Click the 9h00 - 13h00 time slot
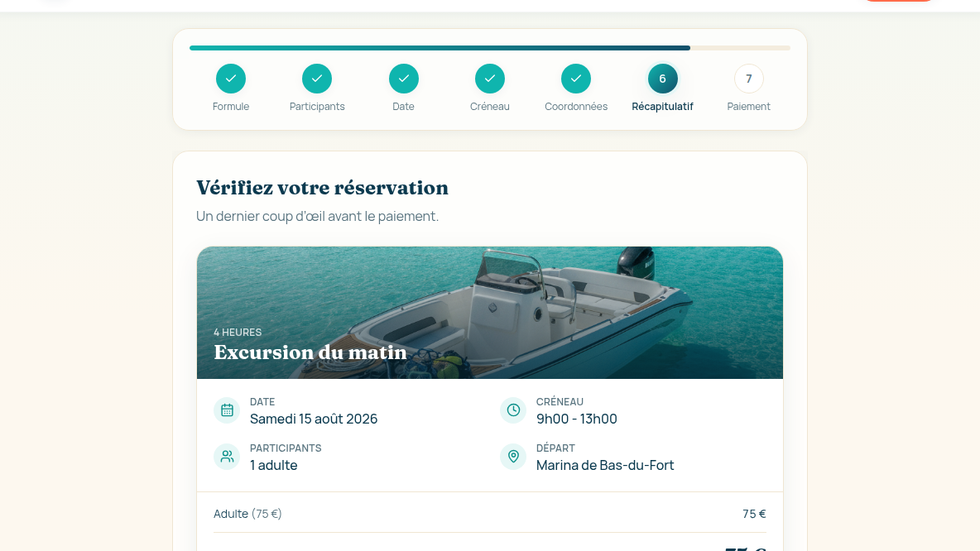This screenshot has height=551, width=980. pyautogui.click(x=576, y=419)
